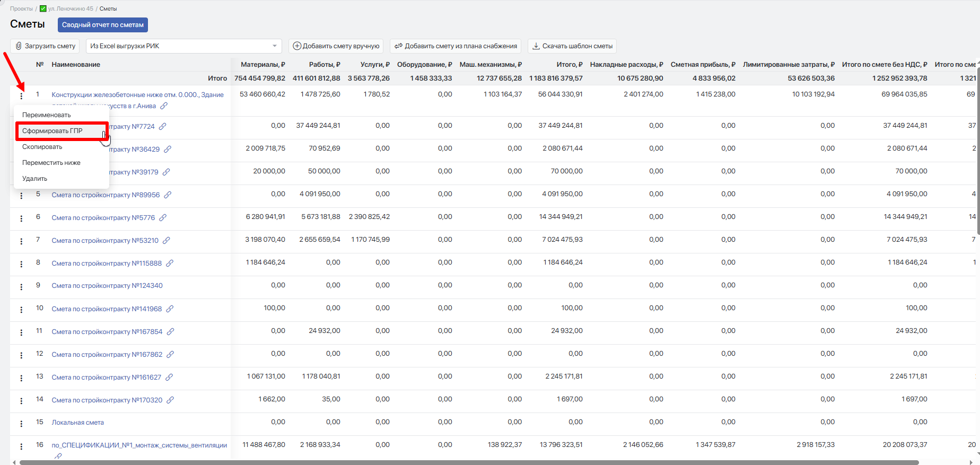
Task: Click 'Скачать шаблон сметы' button
Action: tap(572, 46)
